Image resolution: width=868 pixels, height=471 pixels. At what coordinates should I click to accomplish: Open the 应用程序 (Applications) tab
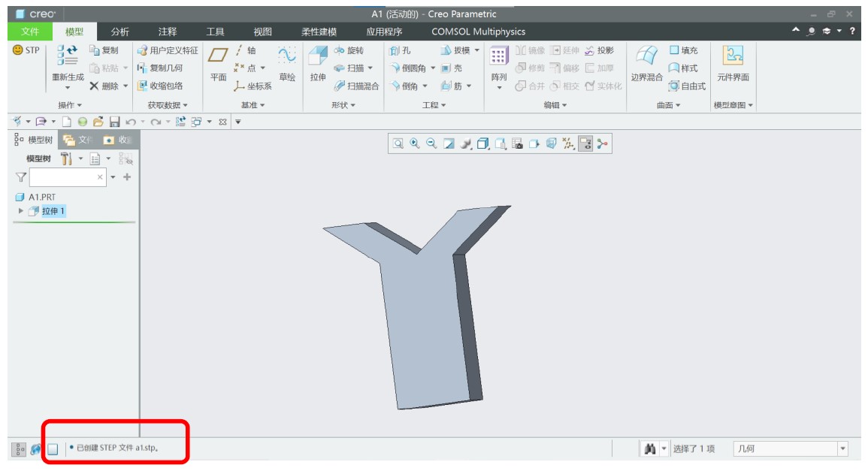(x=384, y=32)
